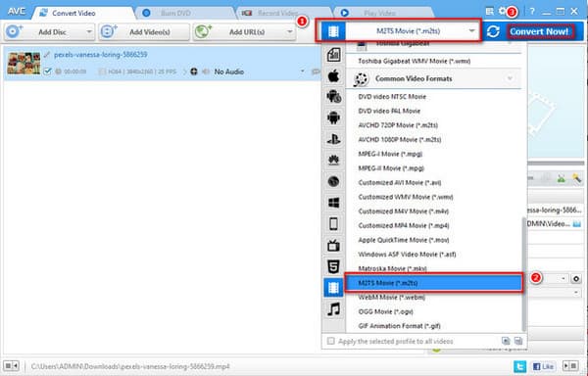Choose DVD video NTSC Movie format
Viewport: 588px width, 376px height.
tap(392, 97)
